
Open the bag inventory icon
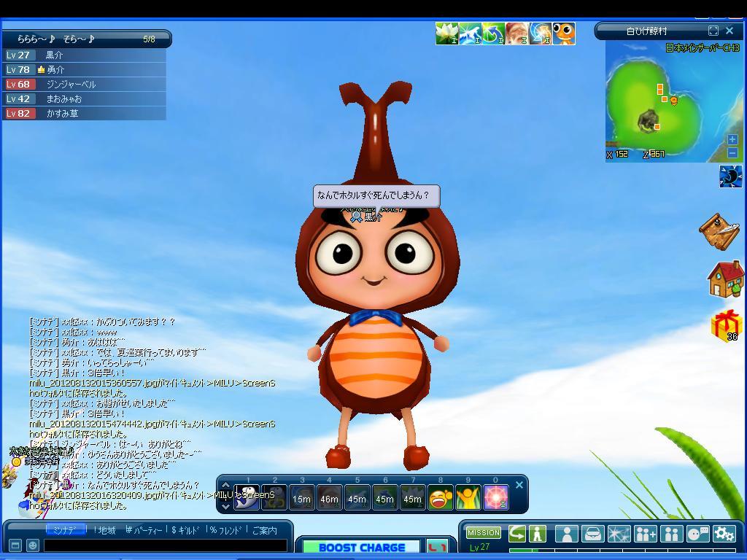pyautogui.click(x=593, y=534)
